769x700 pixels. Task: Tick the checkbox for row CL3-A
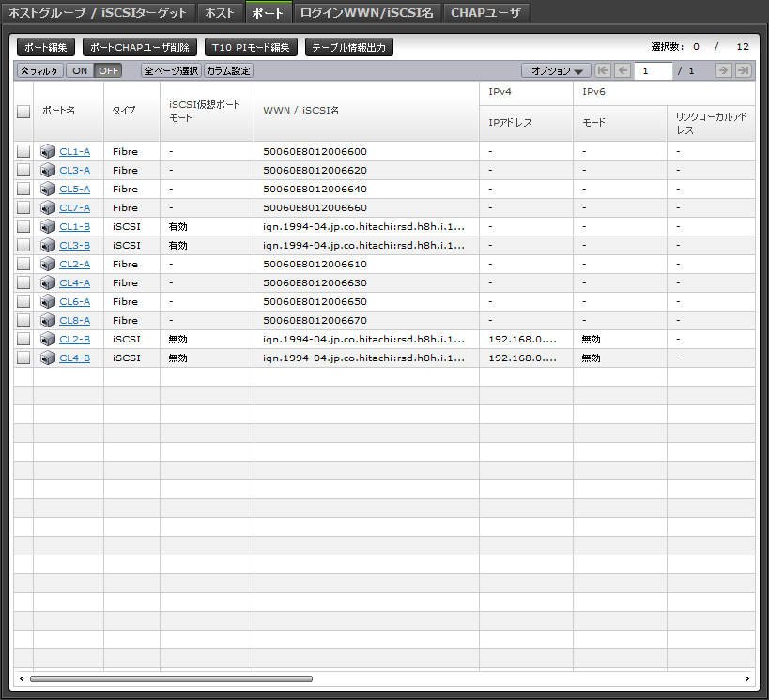coord(23,170)
